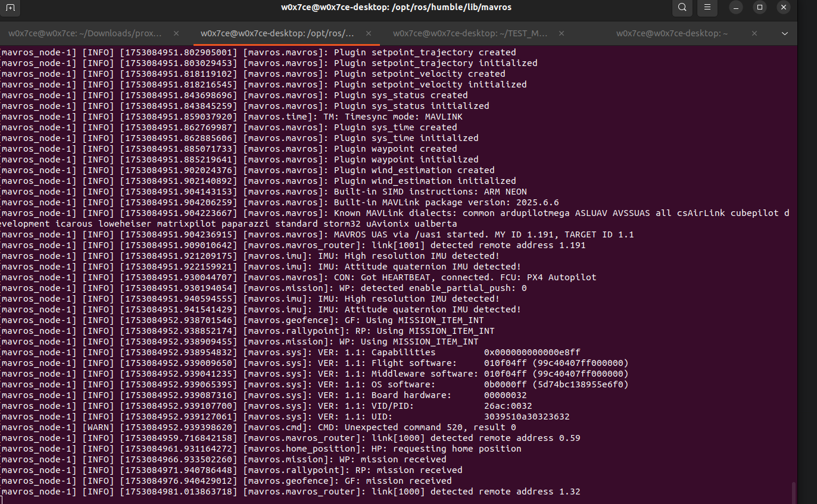Click the text 'TM: Timesync mode: MAVLINK'
Viewport: 817px width, 504px height.
[x=393, y=117]
